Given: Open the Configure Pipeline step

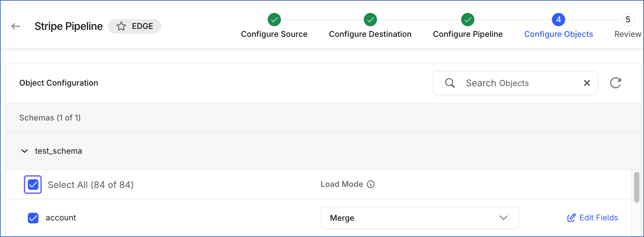Looking at the screenshot, I should tap(468, 34).
